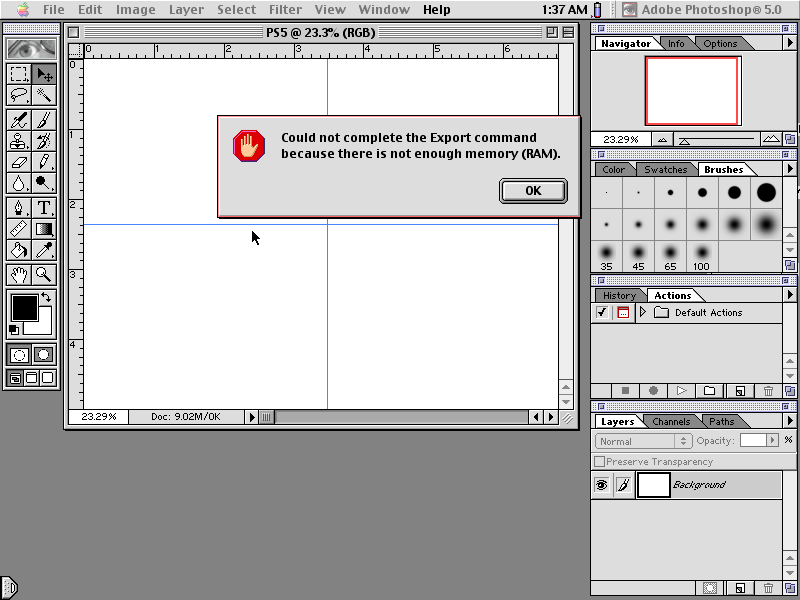Switch to the History tab
Viewport: 800px width, 600px height.
(x=619, y=295)
